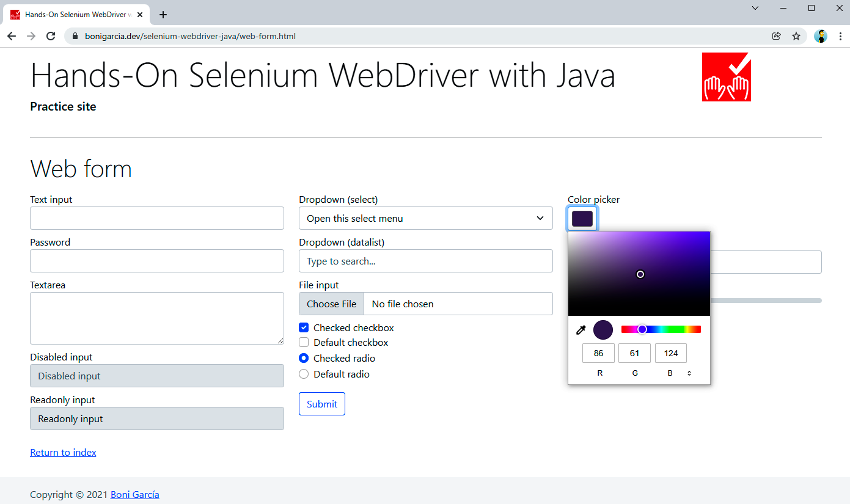Select the Default radio option

304,374
